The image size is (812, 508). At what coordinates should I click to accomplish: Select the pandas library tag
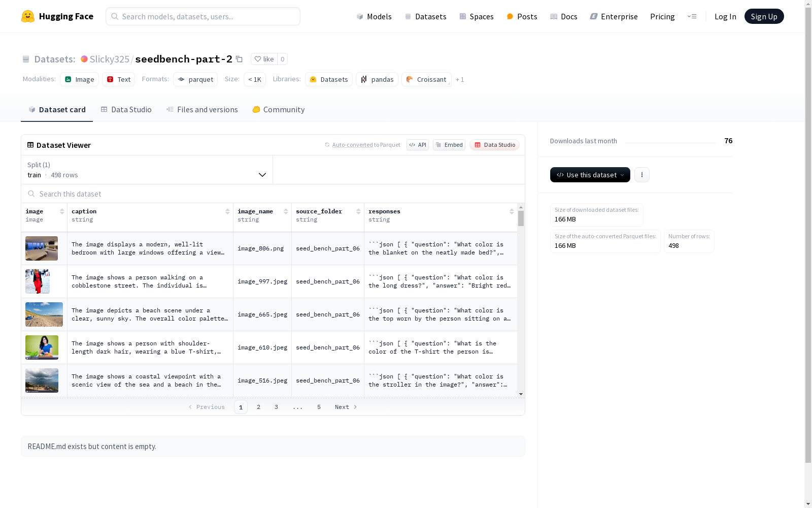(377, 79)
